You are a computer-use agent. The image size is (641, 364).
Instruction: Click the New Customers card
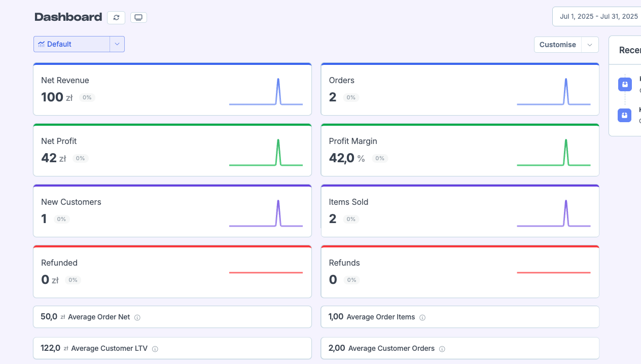pos(172,211)
